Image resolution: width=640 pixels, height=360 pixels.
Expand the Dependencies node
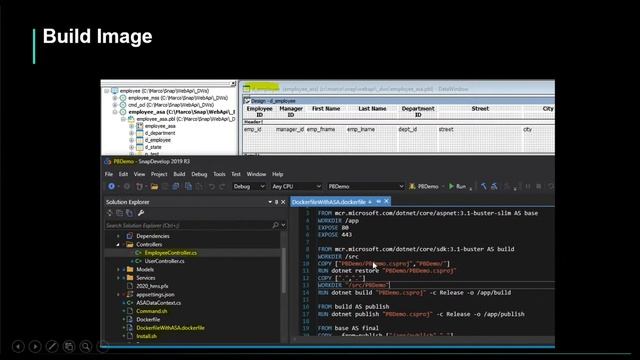[x=118, y=236]
